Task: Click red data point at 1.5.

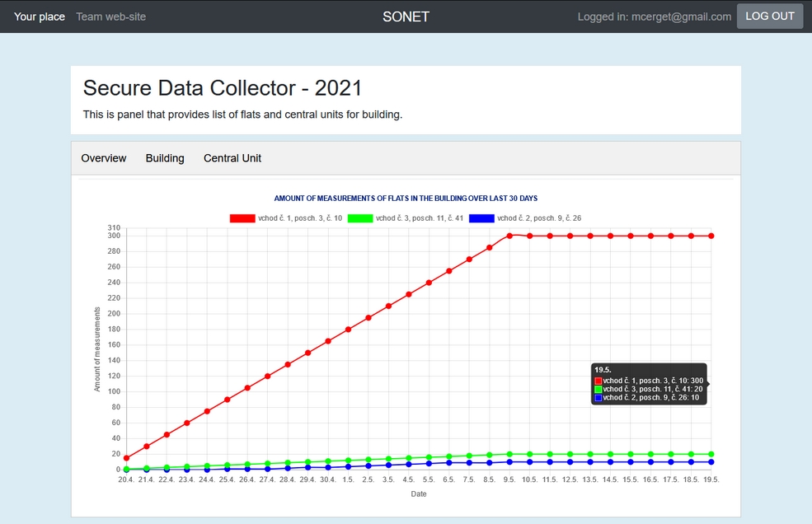Action: pos(348,330)
